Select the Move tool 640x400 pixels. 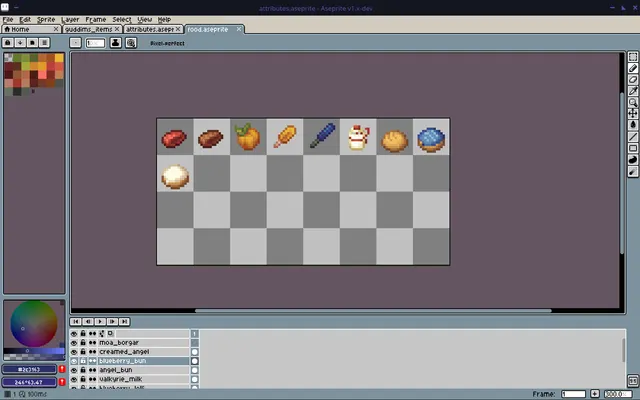(633, 113)
